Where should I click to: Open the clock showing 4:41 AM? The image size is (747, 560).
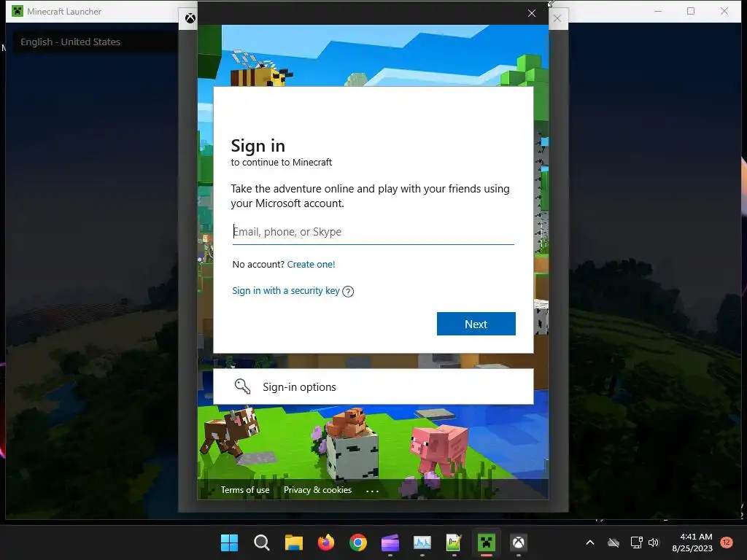(x=692, y=542)
